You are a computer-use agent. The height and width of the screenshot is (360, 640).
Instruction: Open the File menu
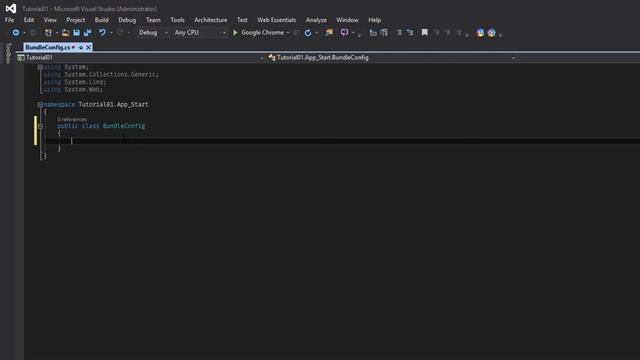9,20
